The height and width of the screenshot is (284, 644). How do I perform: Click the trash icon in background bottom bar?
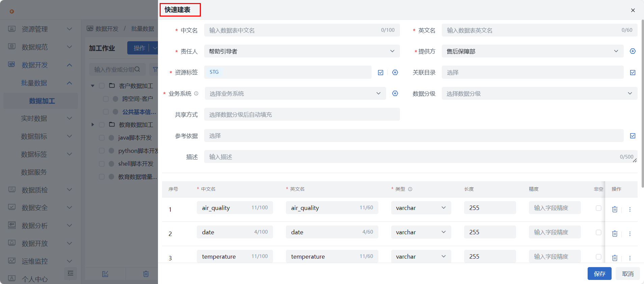coord(146,274)
